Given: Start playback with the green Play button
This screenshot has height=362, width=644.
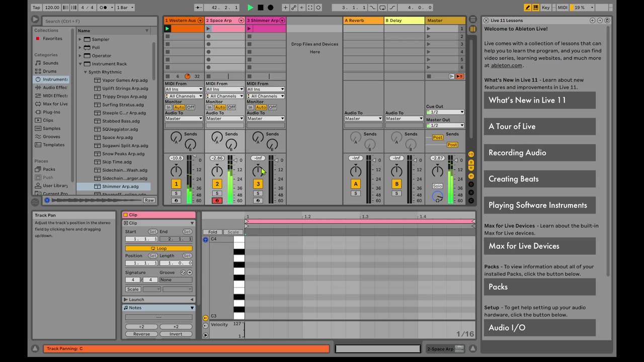Looking at the screenshot, I should click(250, 8).
